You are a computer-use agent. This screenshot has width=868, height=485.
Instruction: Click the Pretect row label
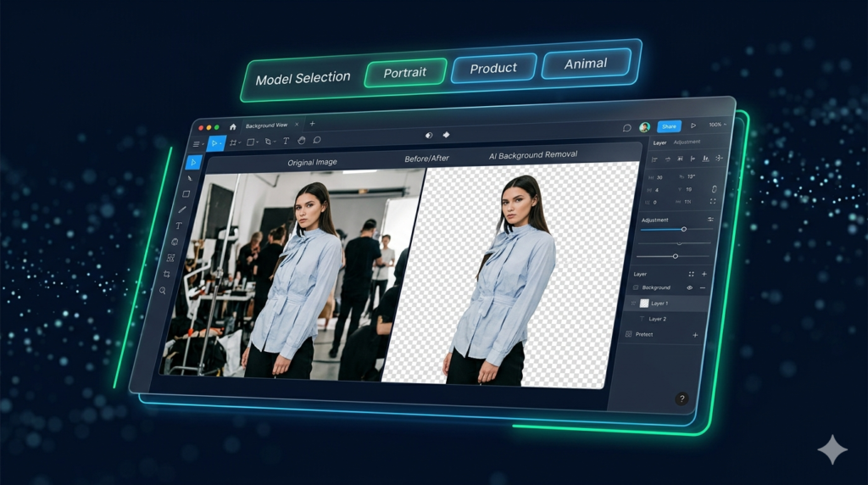point(644,334)
